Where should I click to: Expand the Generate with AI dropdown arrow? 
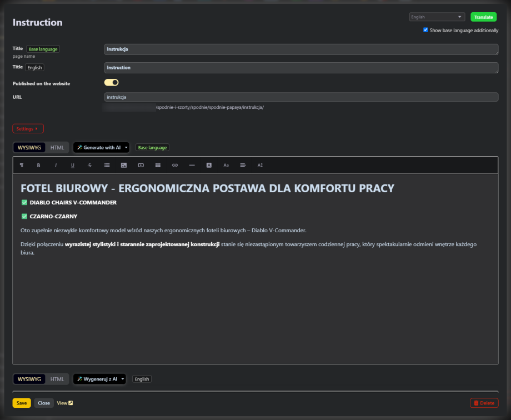[127, 147]
